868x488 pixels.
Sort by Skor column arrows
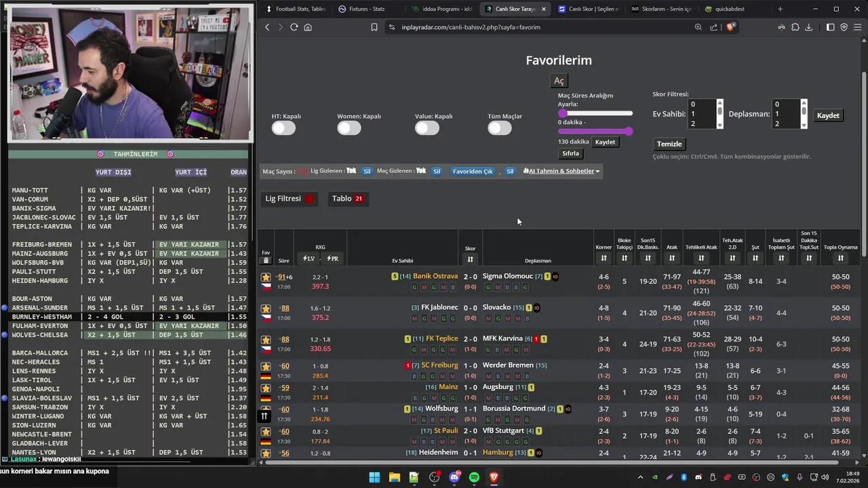470,259
